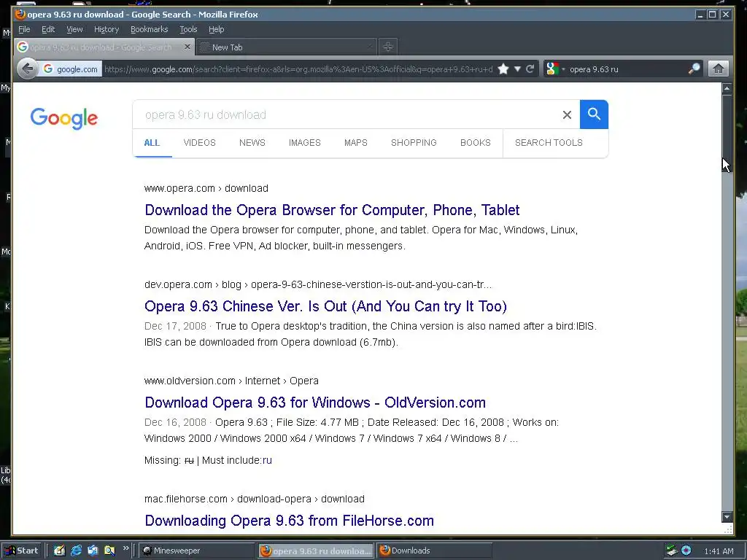Open the Bookmarks menu
The image size is (747, 560).
pos(149,29)
